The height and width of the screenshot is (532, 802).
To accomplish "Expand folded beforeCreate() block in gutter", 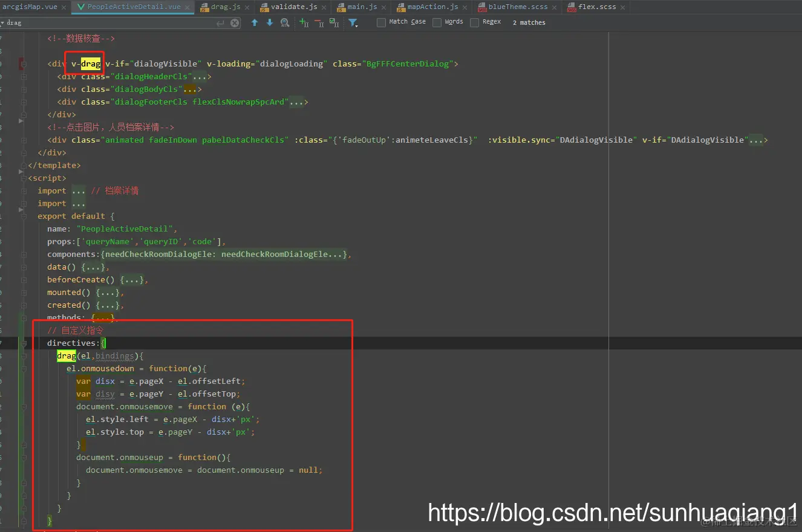I will coord(24,280).
